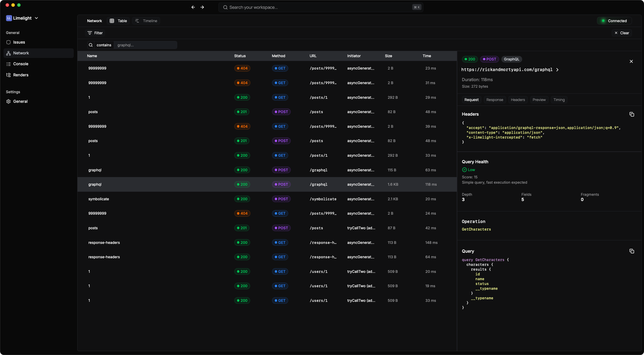
Task: Expand the rickandmortyapi.com/graphql URL chevron
Action: [557, 70]
